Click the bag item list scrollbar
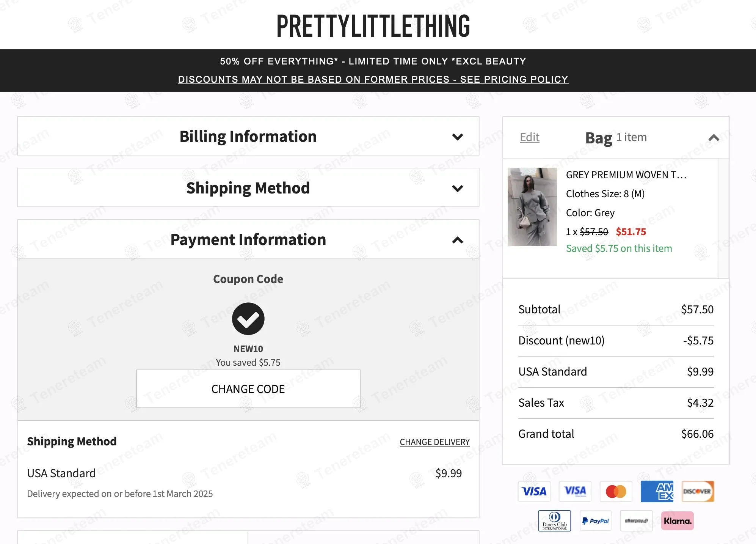The image size is (756, 544). point(723,218)
